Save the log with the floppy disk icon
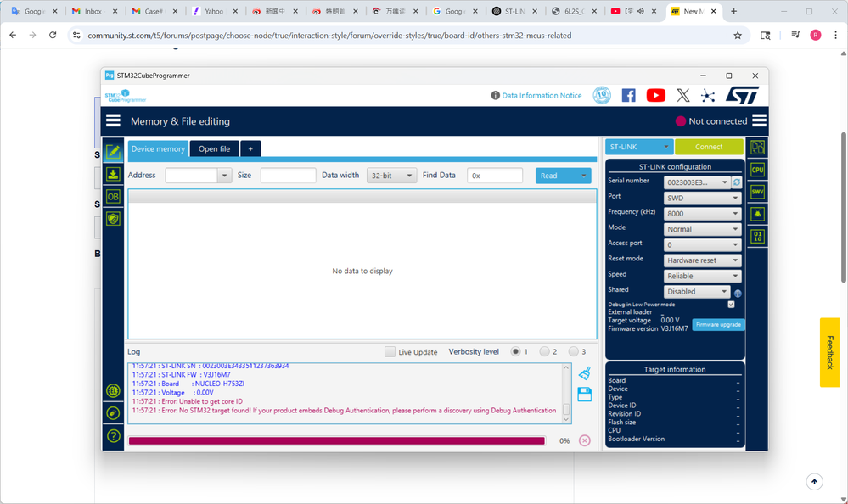The width and height of the screenshot is (848, 504). (585, 395)
